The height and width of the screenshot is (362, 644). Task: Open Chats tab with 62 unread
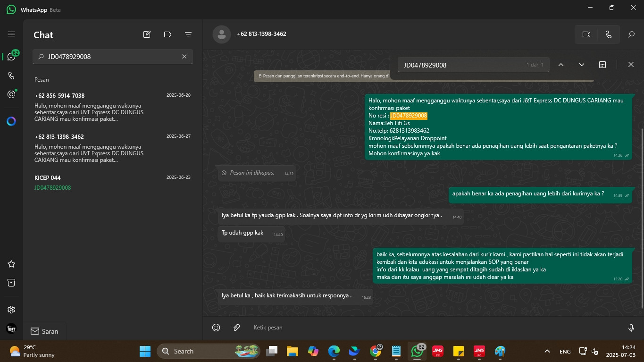[x=12, y=56]
